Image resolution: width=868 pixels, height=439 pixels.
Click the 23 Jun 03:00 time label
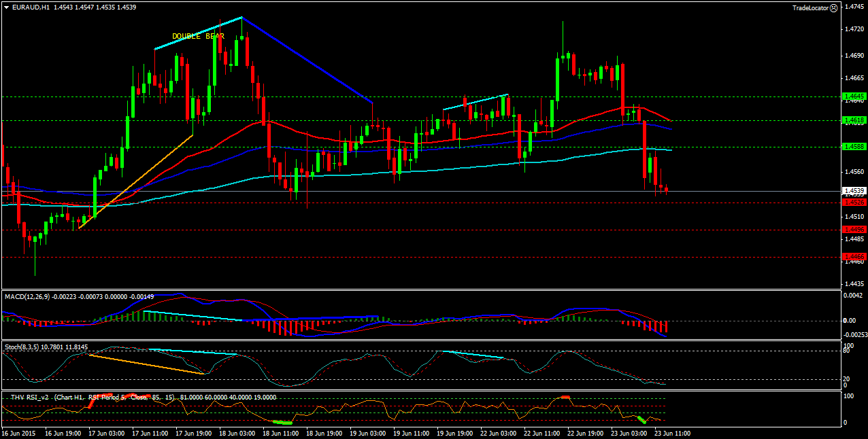tap(629, 433)
